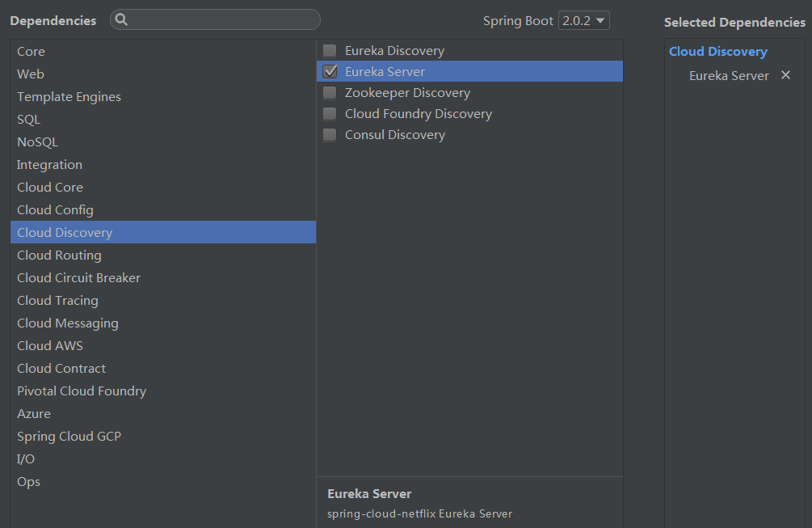
Task: Select Spring Cloud GCP category
Action: click(163, 437)
